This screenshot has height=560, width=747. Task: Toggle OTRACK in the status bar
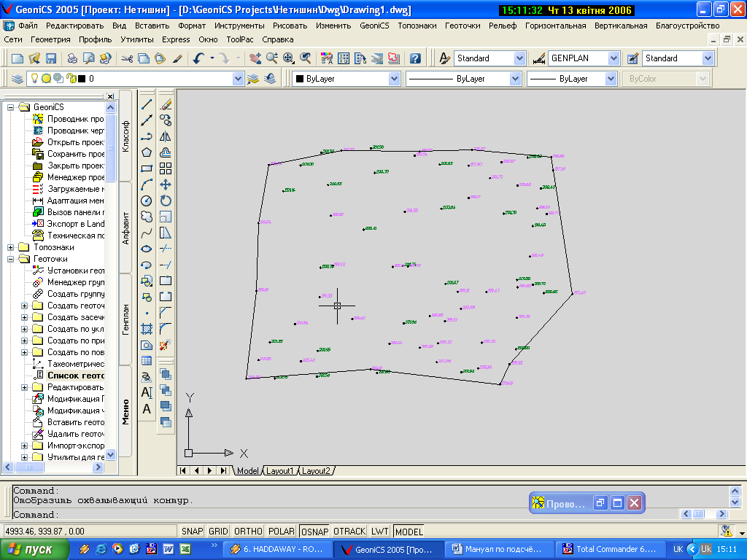pos(349,531)
